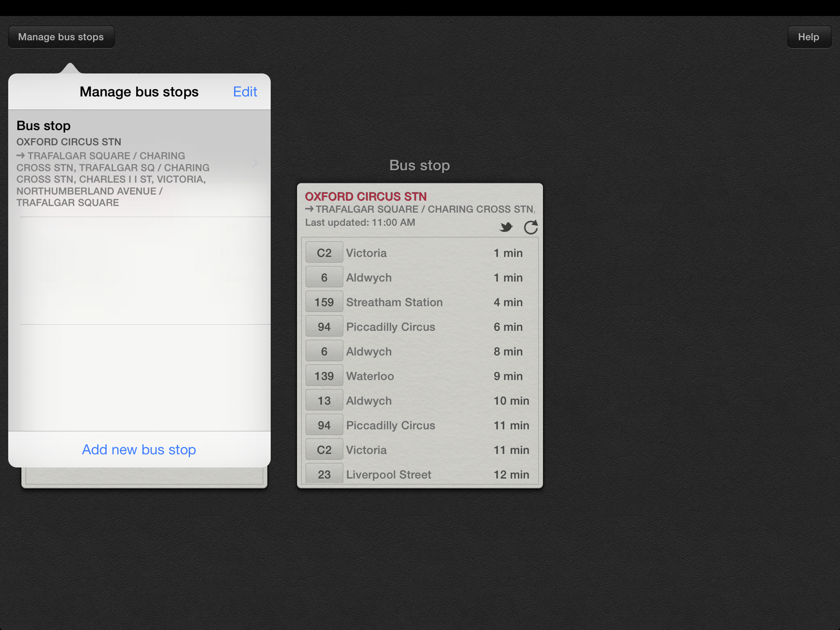Viewport: 840px width, 630px height.
Task: Click the 159 route number badge
Action: [x=324, y=302]
